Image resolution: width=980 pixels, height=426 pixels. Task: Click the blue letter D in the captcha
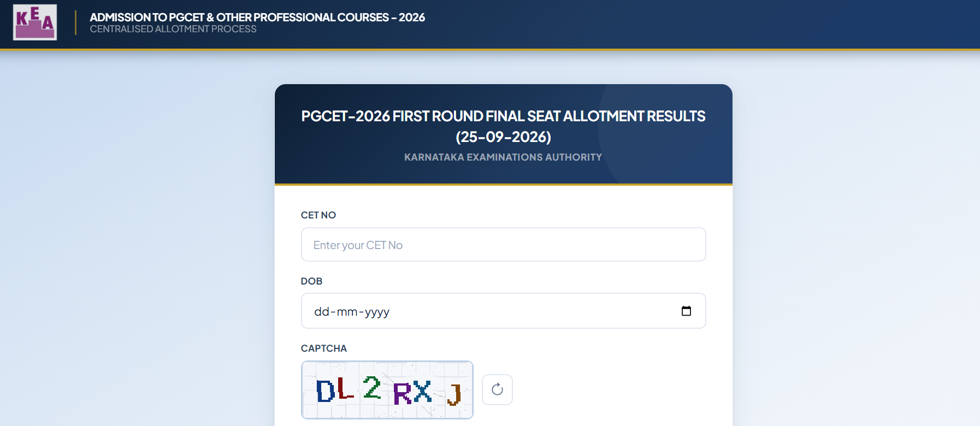(326, 391)
